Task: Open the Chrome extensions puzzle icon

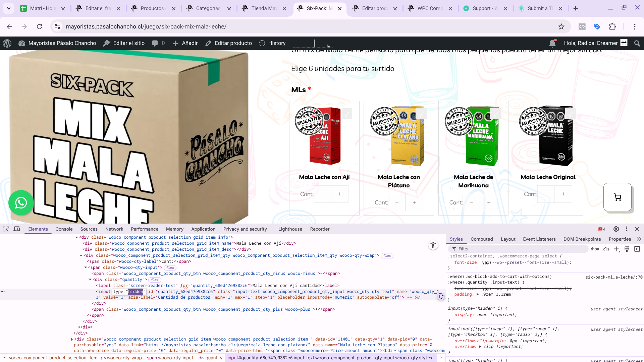Action: (x=612, y=26)
